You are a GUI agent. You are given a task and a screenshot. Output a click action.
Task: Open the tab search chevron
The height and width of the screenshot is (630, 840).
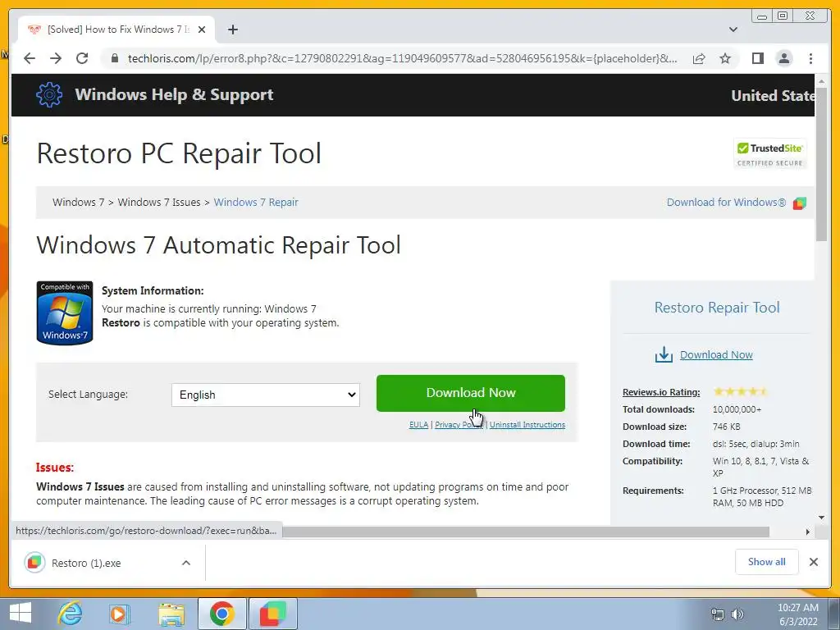coord(733,30)
